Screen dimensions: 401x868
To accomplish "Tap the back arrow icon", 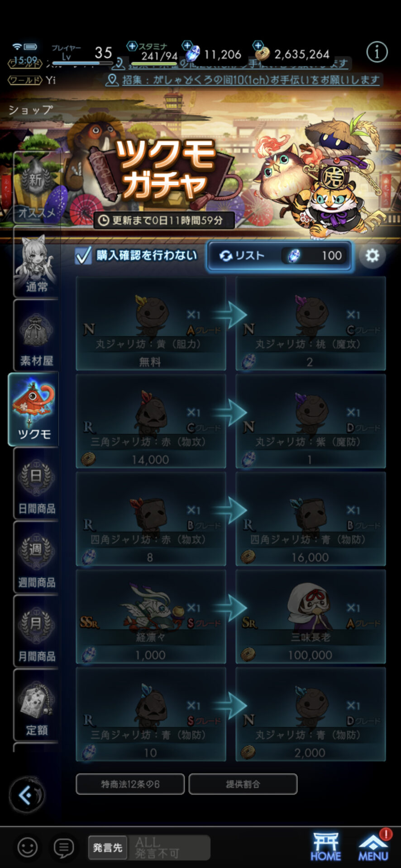I will [27, 794].
